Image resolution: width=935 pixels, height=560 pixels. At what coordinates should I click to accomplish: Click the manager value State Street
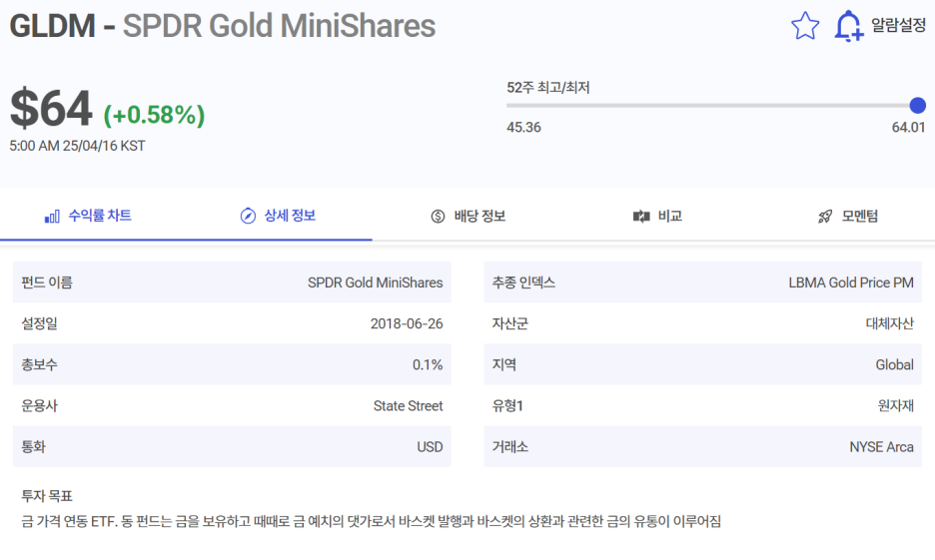coord(408,405)
